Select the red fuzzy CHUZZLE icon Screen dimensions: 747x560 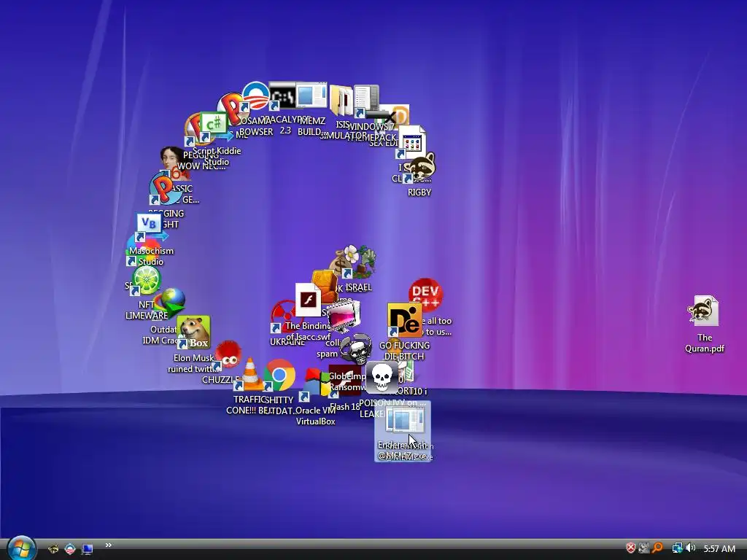point(228,355)
